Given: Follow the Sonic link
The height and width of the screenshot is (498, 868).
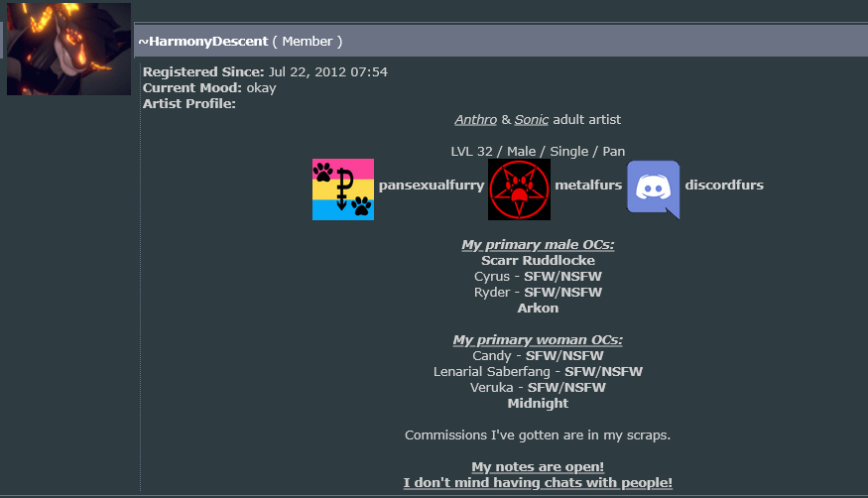Looking at the screenshot, I should coord(532,119).
